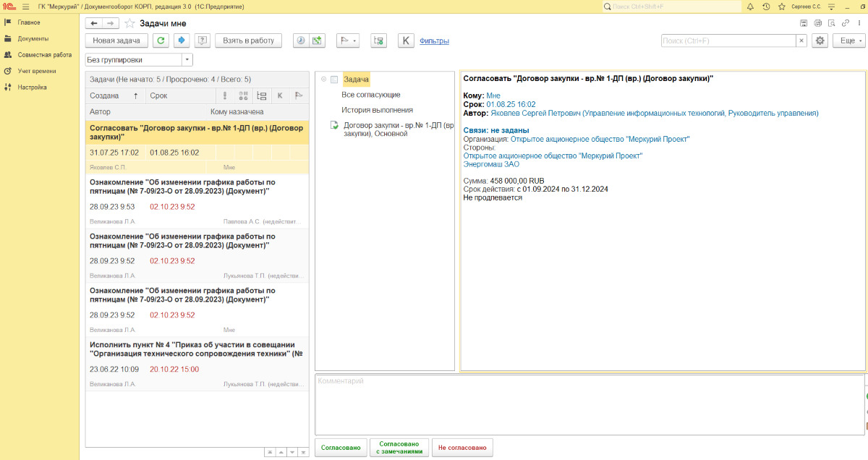Open the flag dropdown in toolbar
868x460 pixels.
click(348, 41)
